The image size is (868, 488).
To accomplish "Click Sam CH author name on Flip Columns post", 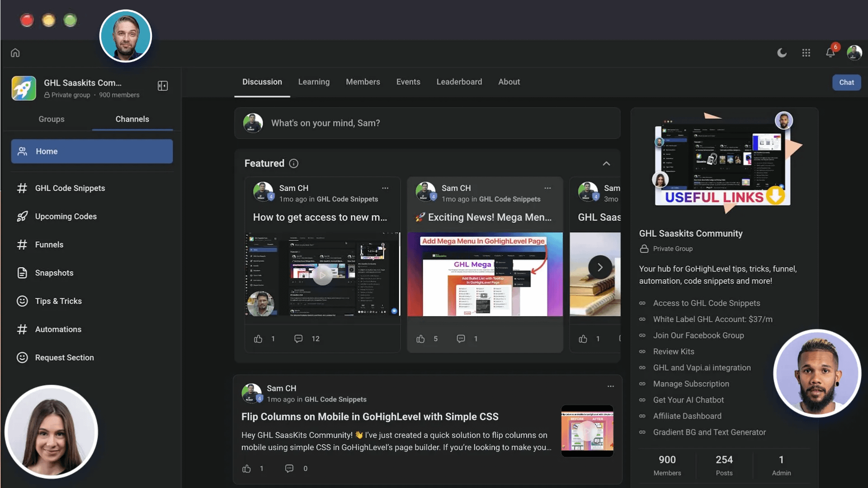I will click(x=282, y=389).
